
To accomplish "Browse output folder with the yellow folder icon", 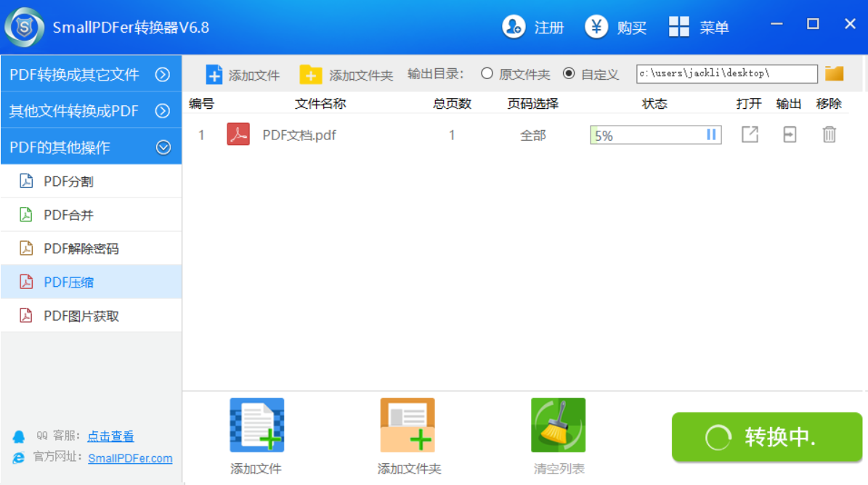I will pyautogui.click(x=835, y=73).
